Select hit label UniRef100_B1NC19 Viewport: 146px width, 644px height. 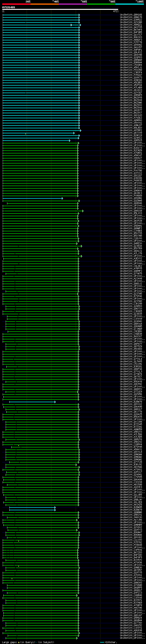[131, 135]
